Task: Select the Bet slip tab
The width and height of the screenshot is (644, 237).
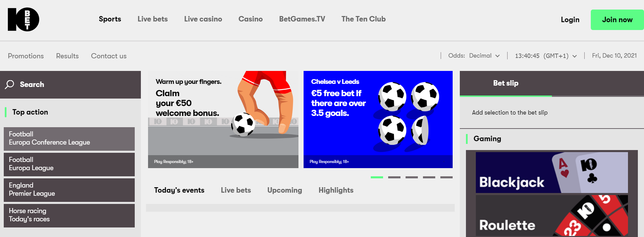Action: click(506, 83)
